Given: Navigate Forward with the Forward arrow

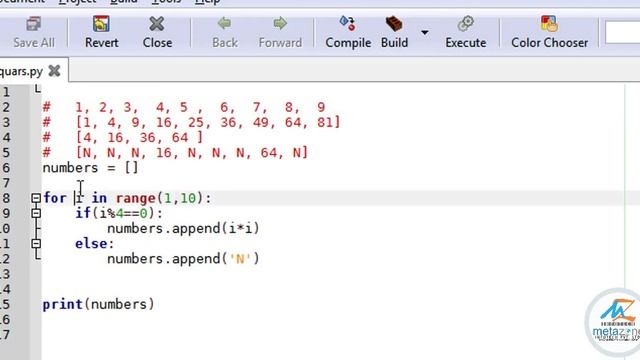Looking at the screenshot, I should [x=280, y=32].
